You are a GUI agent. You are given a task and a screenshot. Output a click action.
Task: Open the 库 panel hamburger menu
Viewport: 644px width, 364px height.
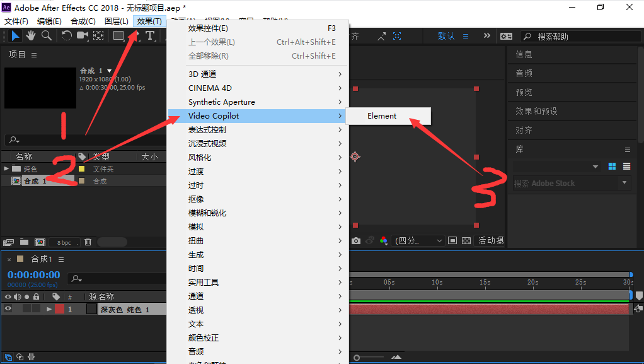pos(628,150)
